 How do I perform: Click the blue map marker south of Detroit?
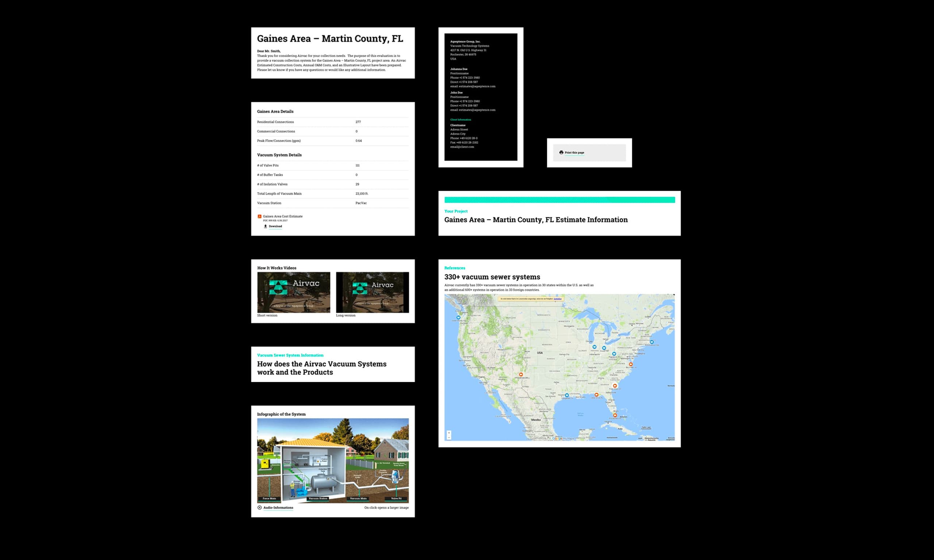(x=604, y=347)
